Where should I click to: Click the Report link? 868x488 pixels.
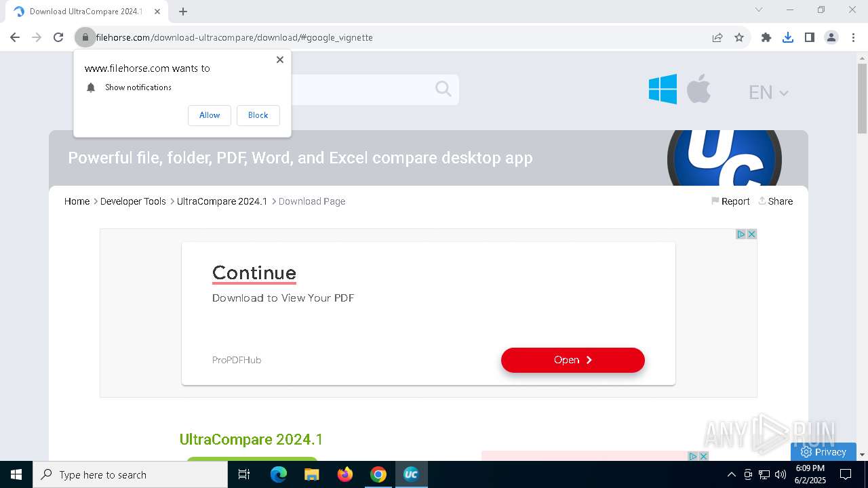click(730, 201)
